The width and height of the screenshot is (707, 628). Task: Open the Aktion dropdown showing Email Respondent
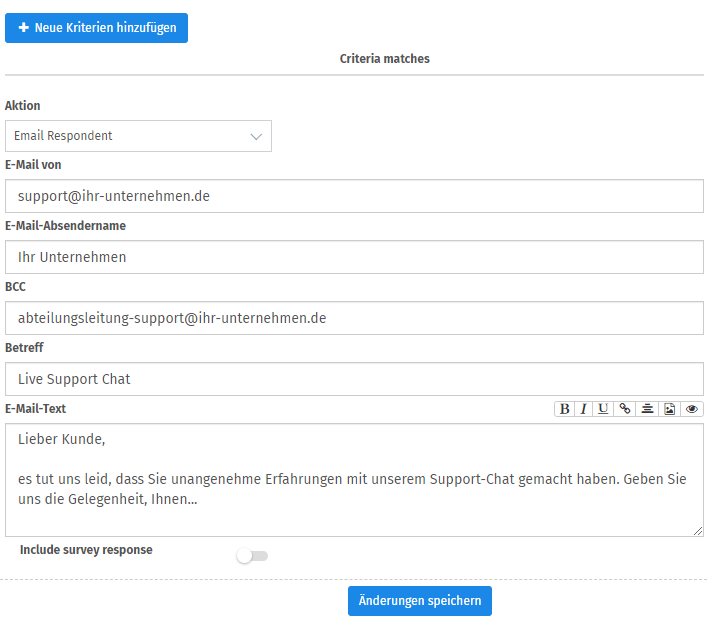click(138, 136)
